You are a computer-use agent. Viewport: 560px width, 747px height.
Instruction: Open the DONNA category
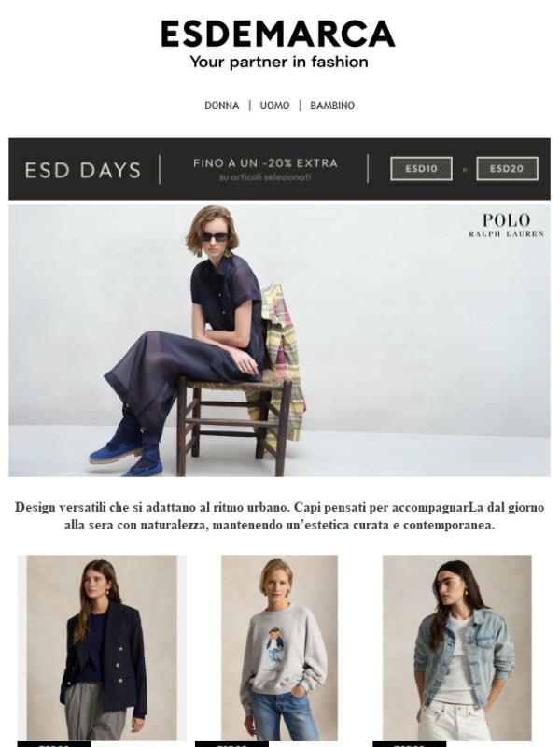pyautogui.click(x=222, y=106)
